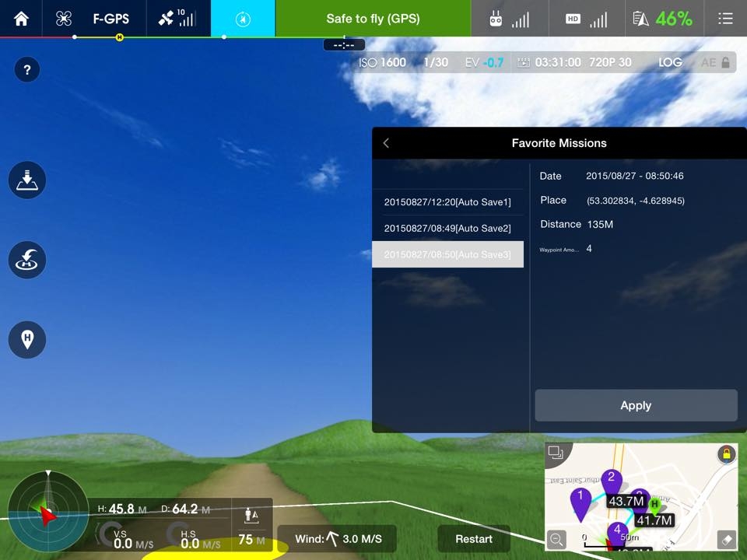Go back from Favorite Missions panel

click(x=386, y=143)
